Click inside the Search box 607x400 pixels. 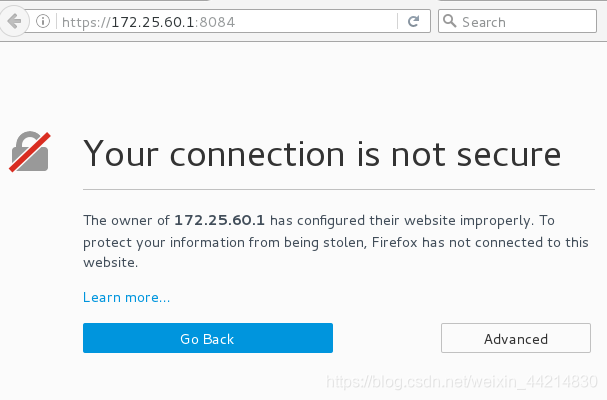(517, 21)
